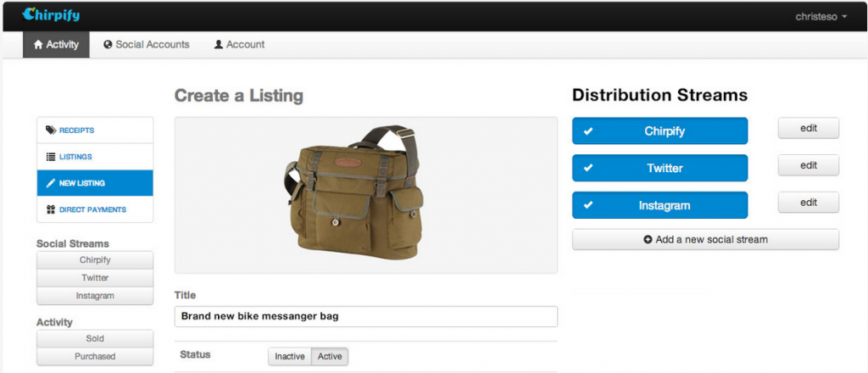View Sold activity

(x=95, y=339)
